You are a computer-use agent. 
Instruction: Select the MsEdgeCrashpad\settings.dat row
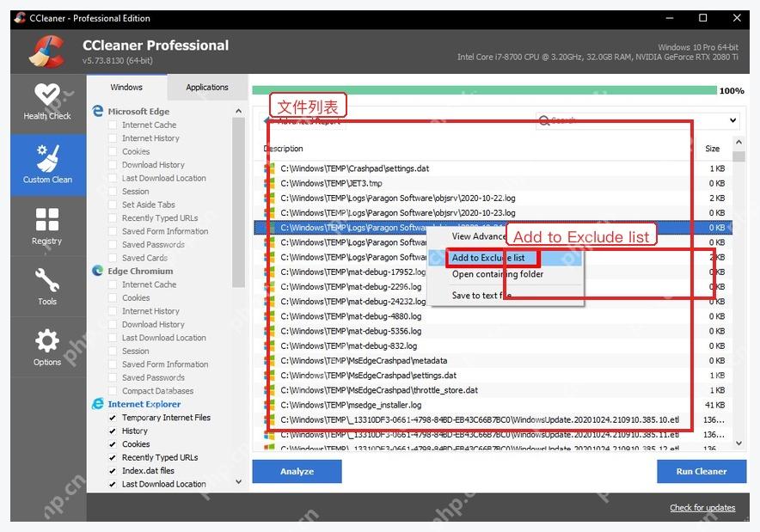[493, 376]
